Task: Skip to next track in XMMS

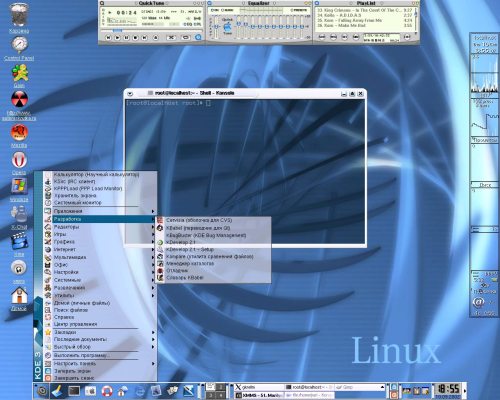Action: pos(144,38)
